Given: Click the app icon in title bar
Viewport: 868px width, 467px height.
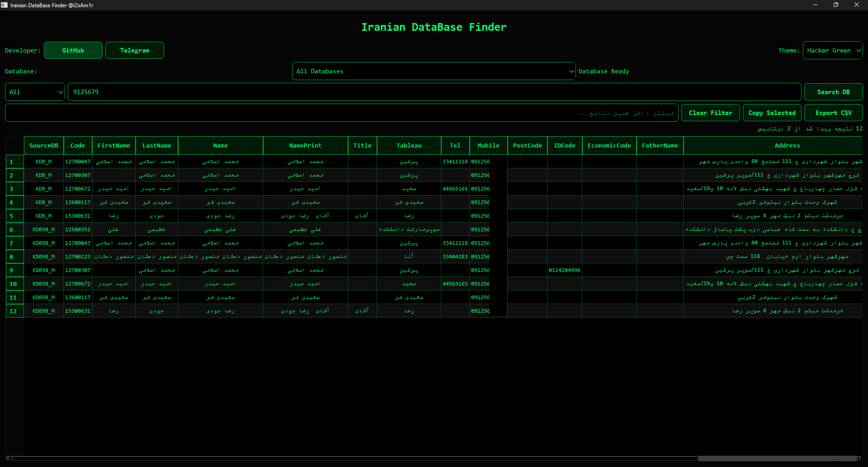Looking at the screenshot, I should [x=5, y=5].
